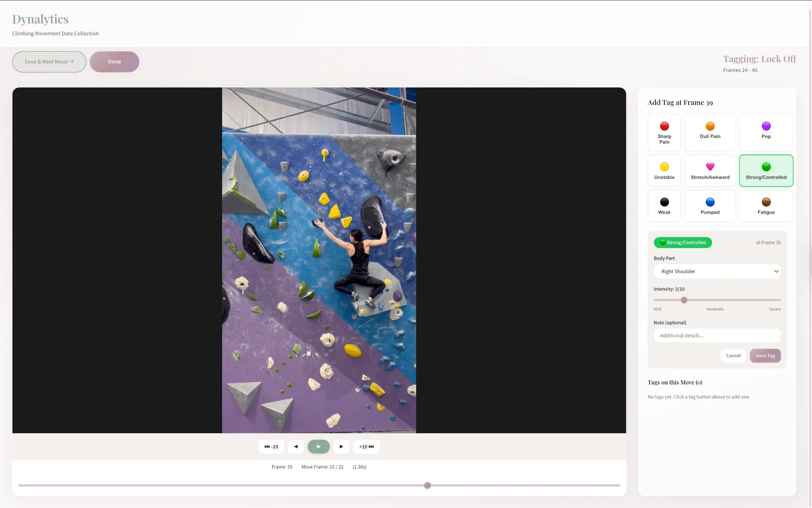Click the Additional details note field
The height and width of the screenshot is (508, 812).
point(717,336)
